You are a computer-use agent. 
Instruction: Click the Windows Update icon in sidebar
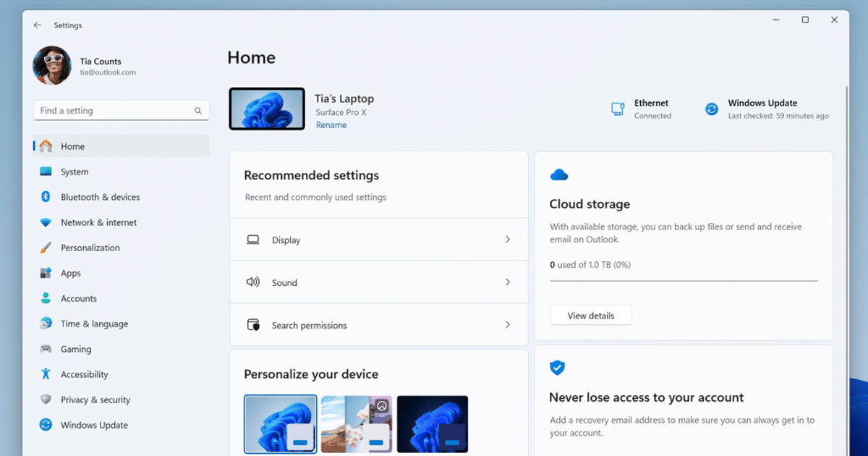coord(45,425)
